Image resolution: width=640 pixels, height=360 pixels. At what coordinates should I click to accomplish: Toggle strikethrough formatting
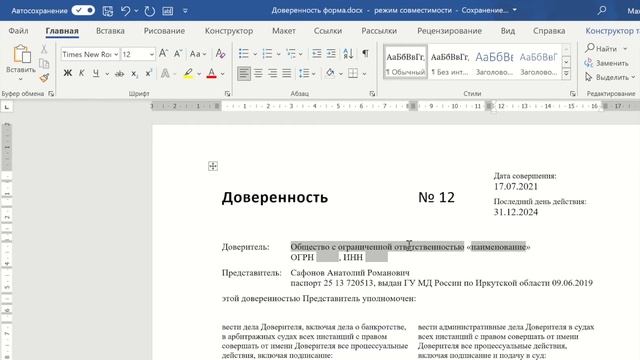[120, 74]
